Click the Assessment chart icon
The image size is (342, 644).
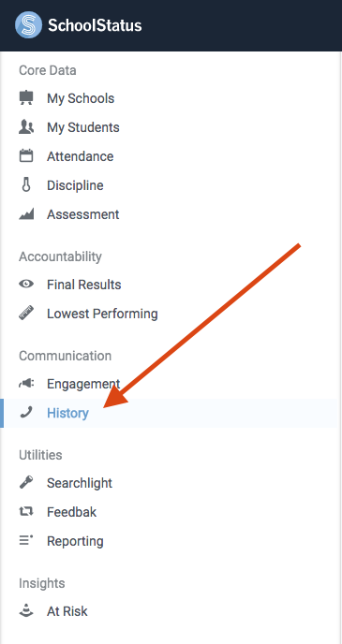click(26, 214)
